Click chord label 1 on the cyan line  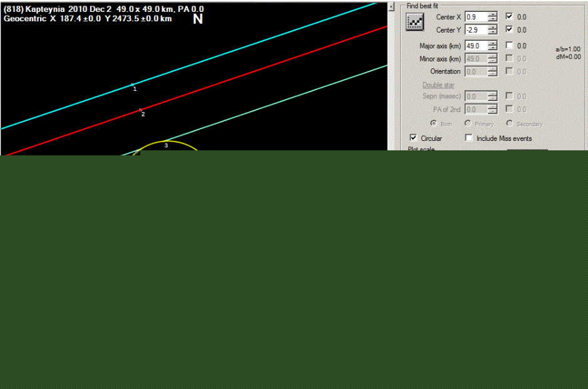pyautogui.click(x=135, y=89)
